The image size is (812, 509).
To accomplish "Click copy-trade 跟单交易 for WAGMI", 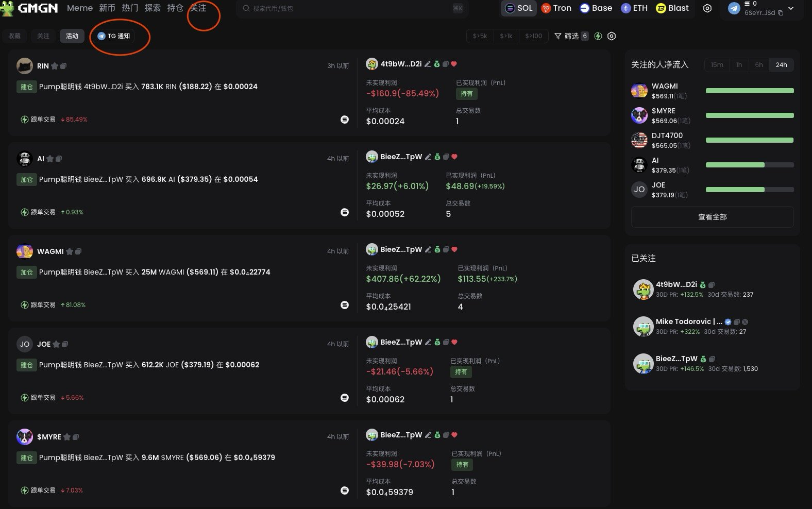I will tap(38, 305).
